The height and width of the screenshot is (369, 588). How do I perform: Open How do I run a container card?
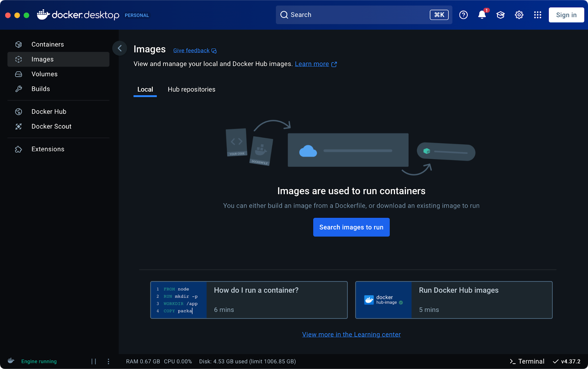249,300
